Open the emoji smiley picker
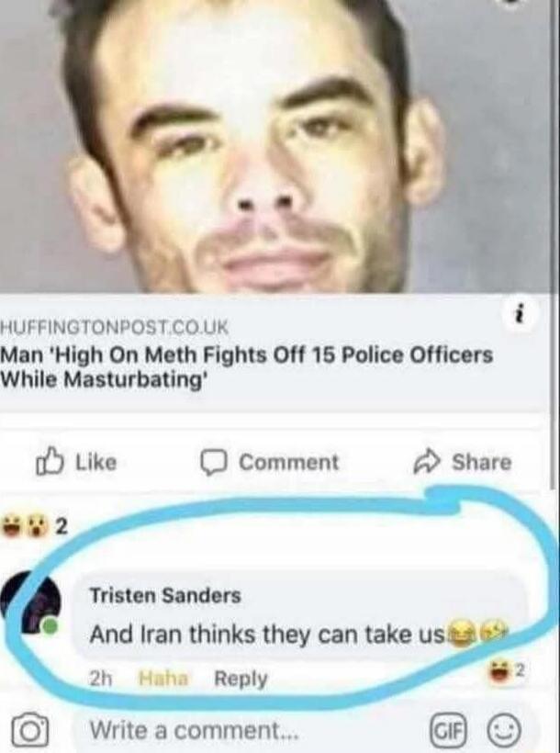 pos(504,729)
